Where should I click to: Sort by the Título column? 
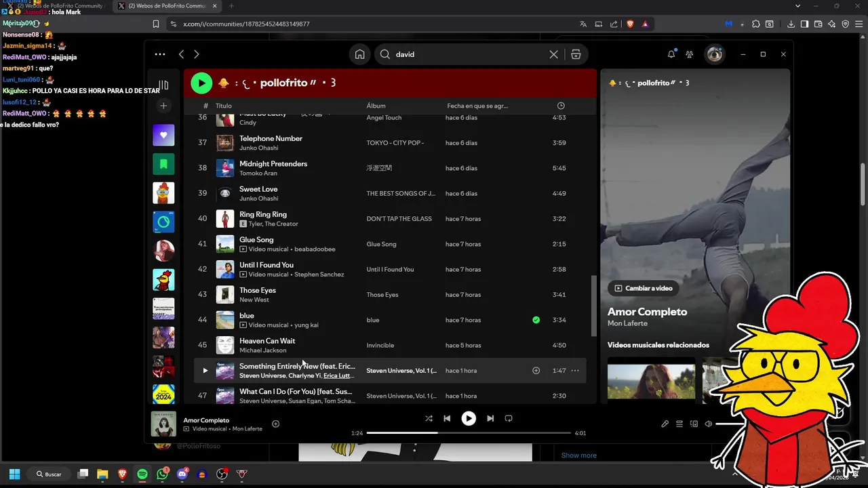(x=224, y=106)
